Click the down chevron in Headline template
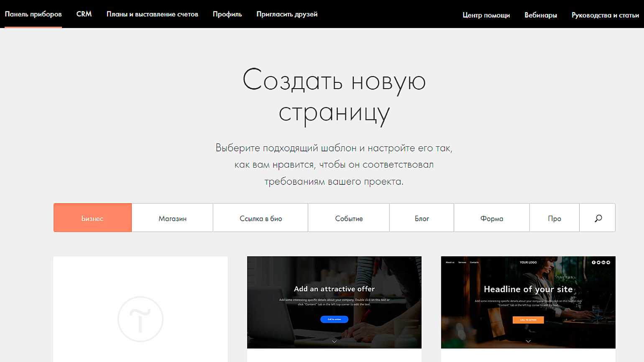Screen dimensions: 644x362 click(x=528, y=341)
